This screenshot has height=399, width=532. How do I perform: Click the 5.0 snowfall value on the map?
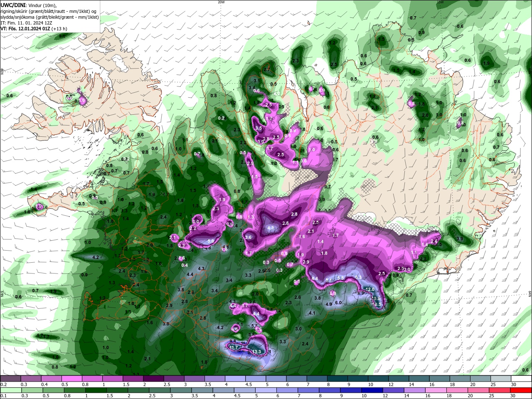211,241
